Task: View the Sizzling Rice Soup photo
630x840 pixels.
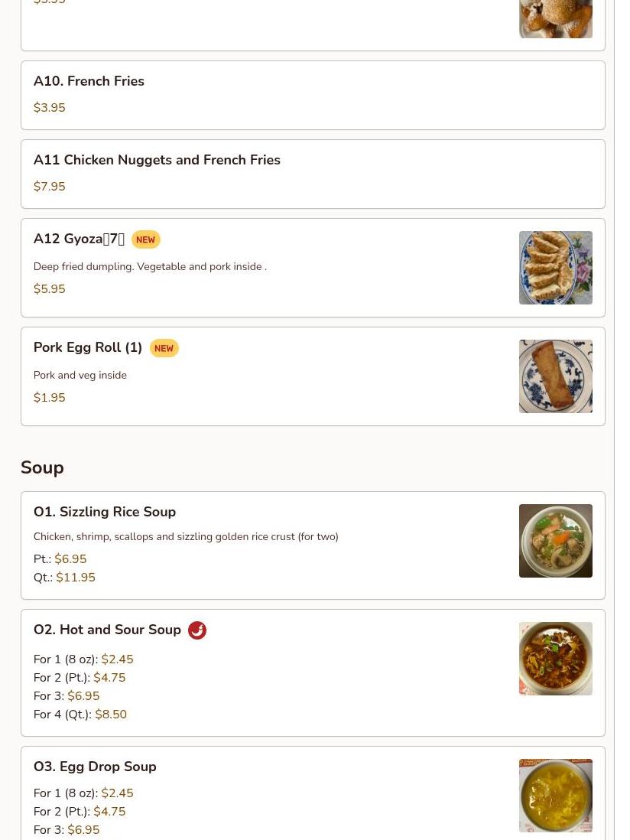Action: (556, 541)
